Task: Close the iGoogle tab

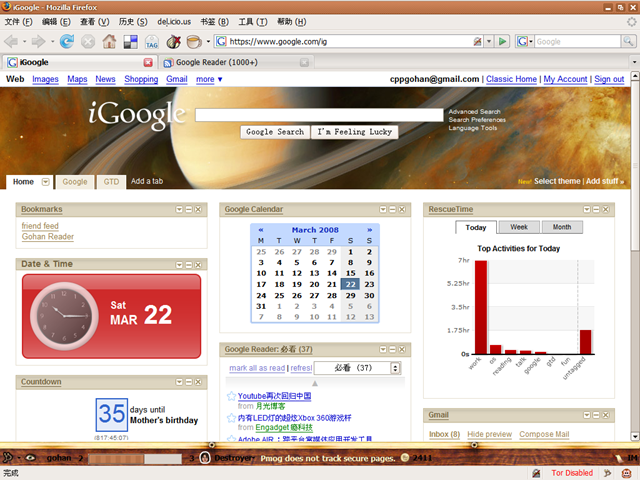Action: (x=148, y=62)
